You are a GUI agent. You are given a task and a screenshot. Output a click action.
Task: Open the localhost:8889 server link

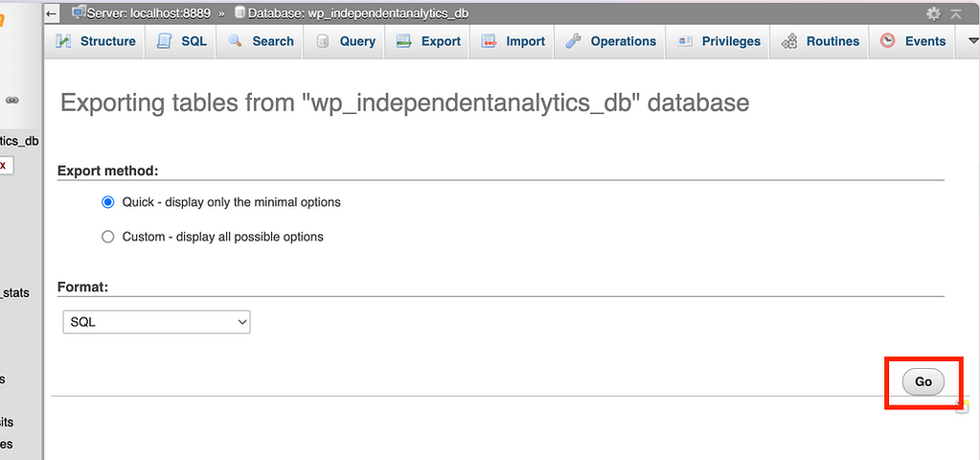148,13
